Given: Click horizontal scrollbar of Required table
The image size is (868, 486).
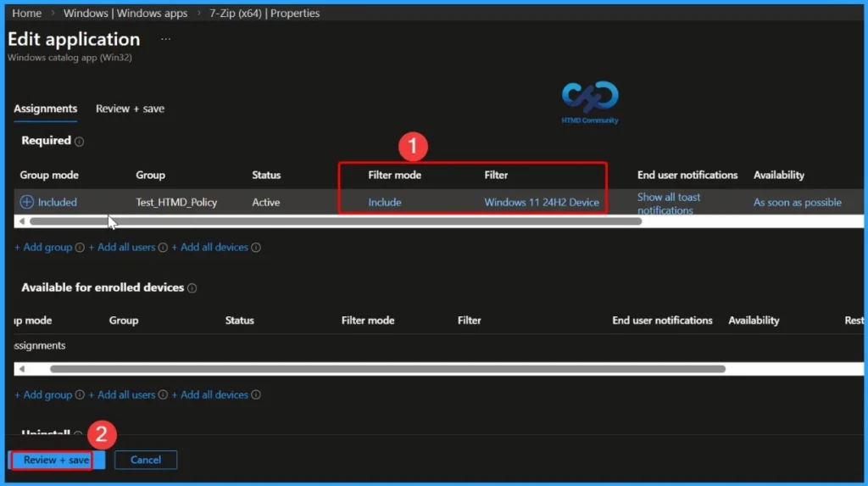Looking at the screenshot, I should pyautogui.click(x=336, y=221).
